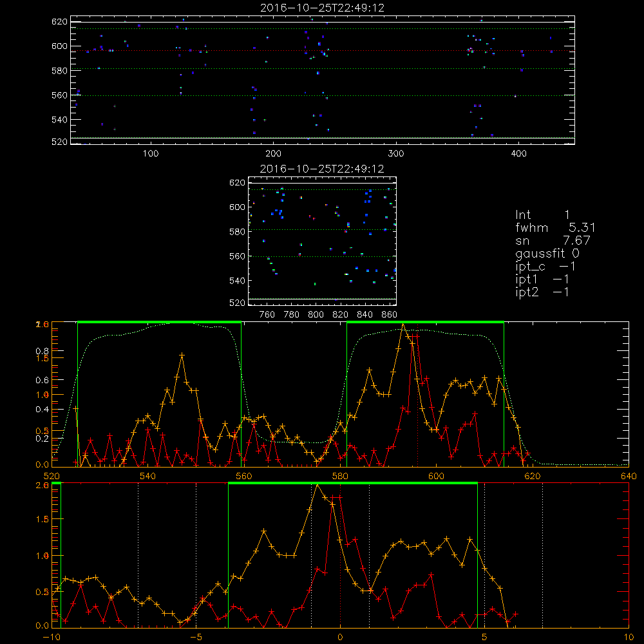Select the "ipt_c -1" parameter line
Viewport: 644px width, 644px height.
[x=545, y=267]
